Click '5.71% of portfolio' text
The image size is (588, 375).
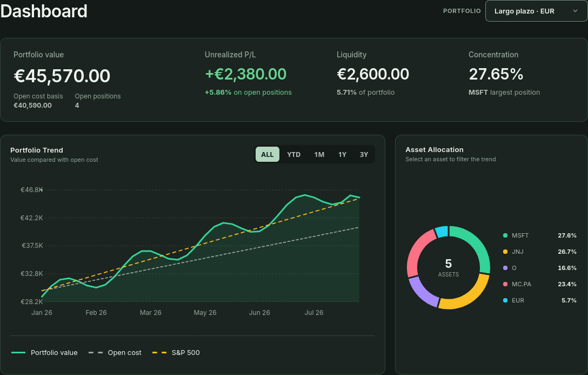coord(366,93)
